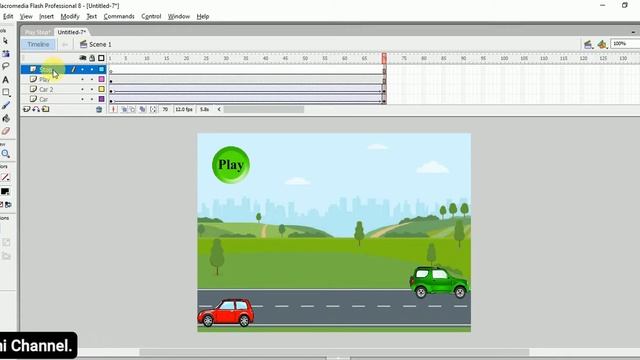Open the Text menu

[91, 16]
